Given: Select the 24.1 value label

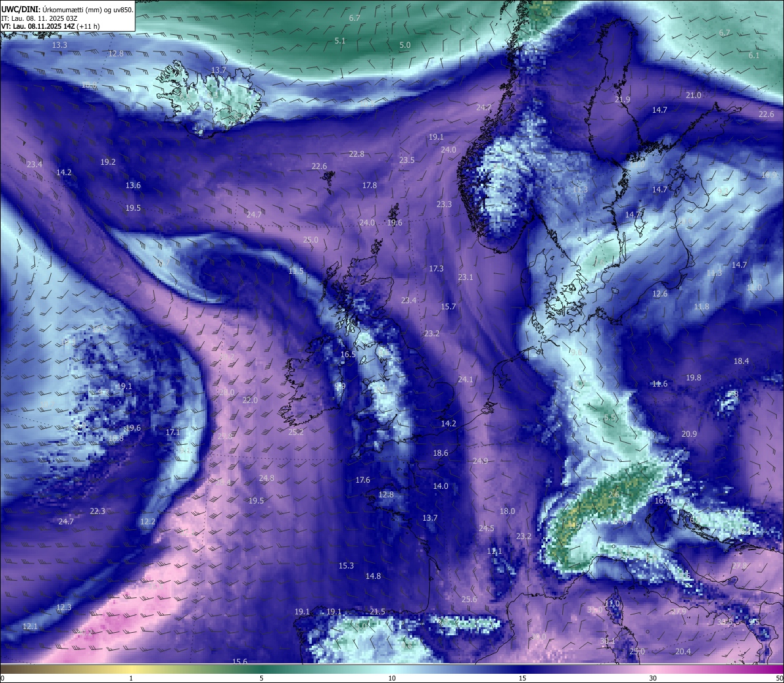Looking at the screenshot, I should [x=466, y=380].
